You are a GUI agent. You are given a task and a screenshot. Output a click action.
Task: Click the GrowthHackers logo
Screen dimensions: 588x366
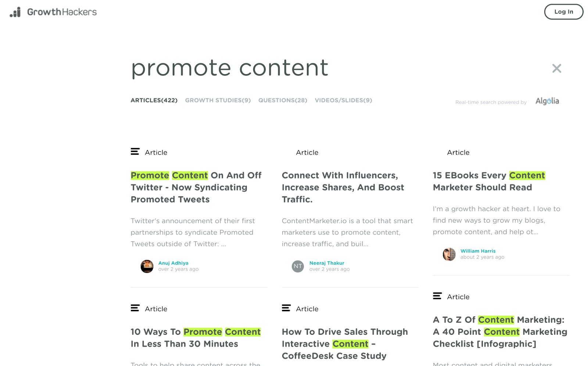tap(53, 12)
